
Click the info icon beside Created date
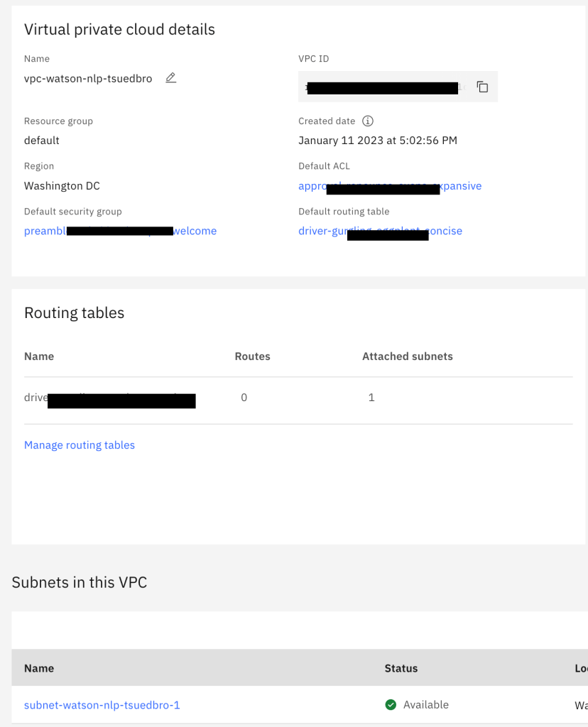click(x=368, y=121)
